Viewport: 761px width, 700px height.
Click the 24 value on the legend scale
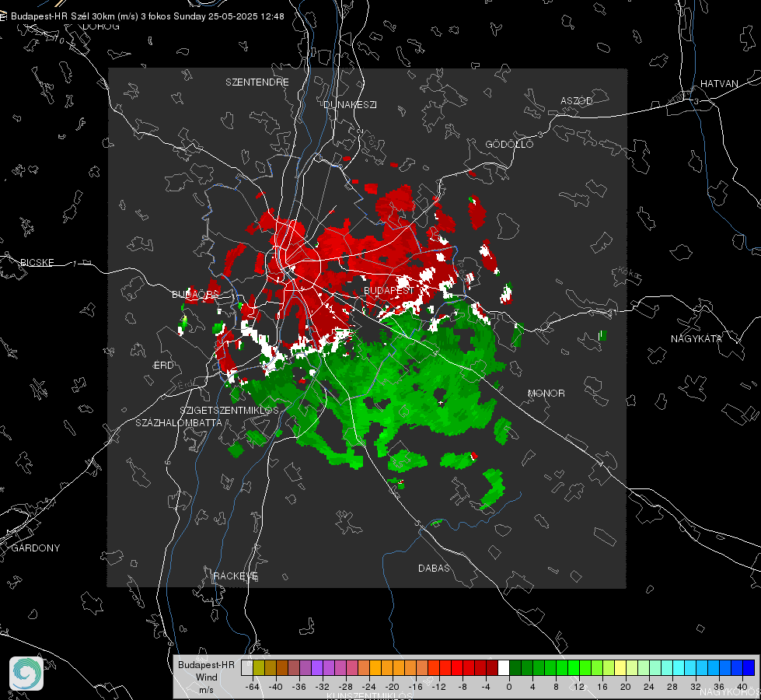pyautogui.click(x=649, y=687)
